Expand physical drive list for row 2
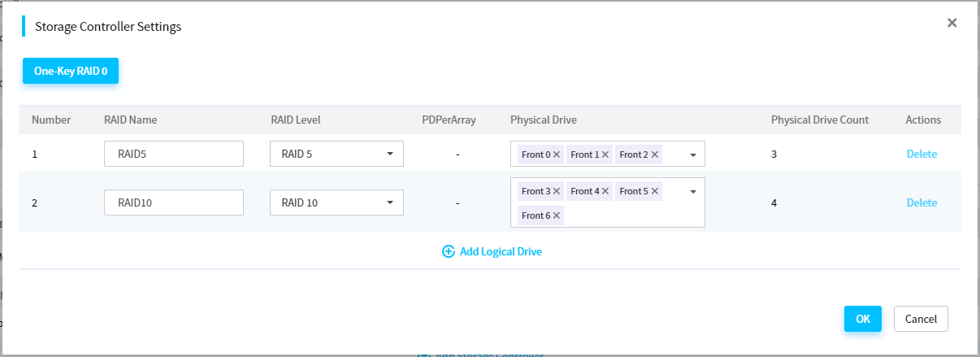Screen dimensions: 980x357 [693, 191]
